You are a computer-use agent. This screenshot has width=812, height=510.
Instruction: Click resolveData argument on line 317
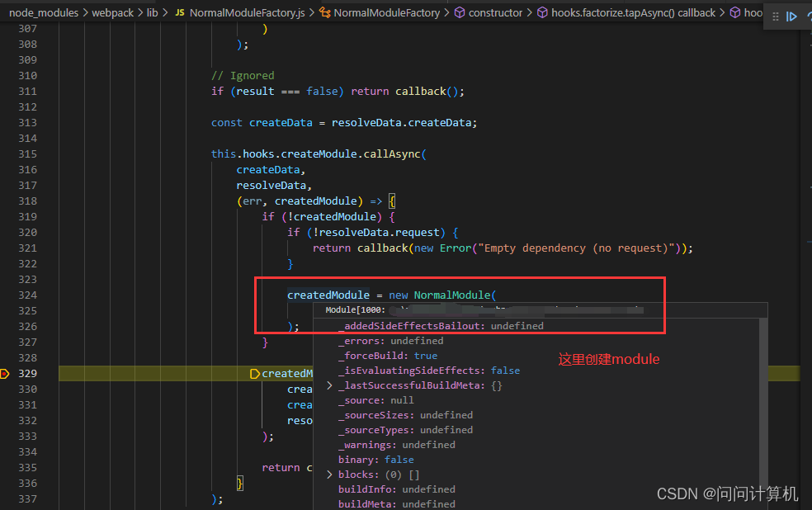[x=271, y=186]
